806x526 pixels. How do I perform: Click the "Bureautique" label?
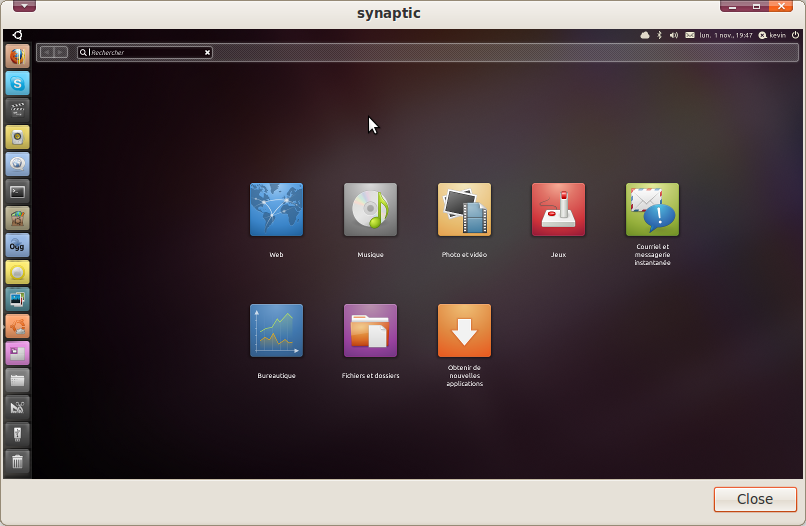point(276,375)
